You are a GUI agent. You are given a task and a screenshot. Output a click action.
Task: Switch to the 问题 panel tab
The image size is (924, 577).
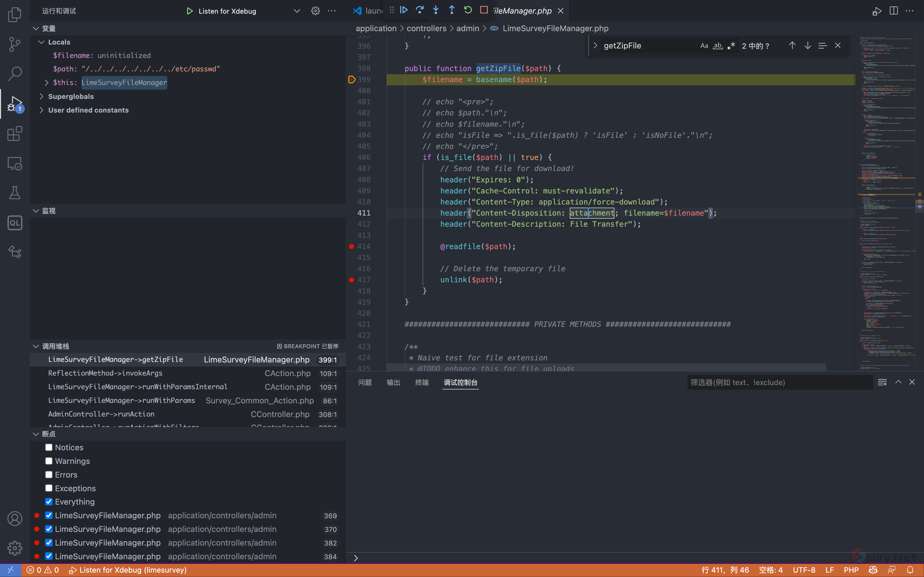click(x=365, y=382)
